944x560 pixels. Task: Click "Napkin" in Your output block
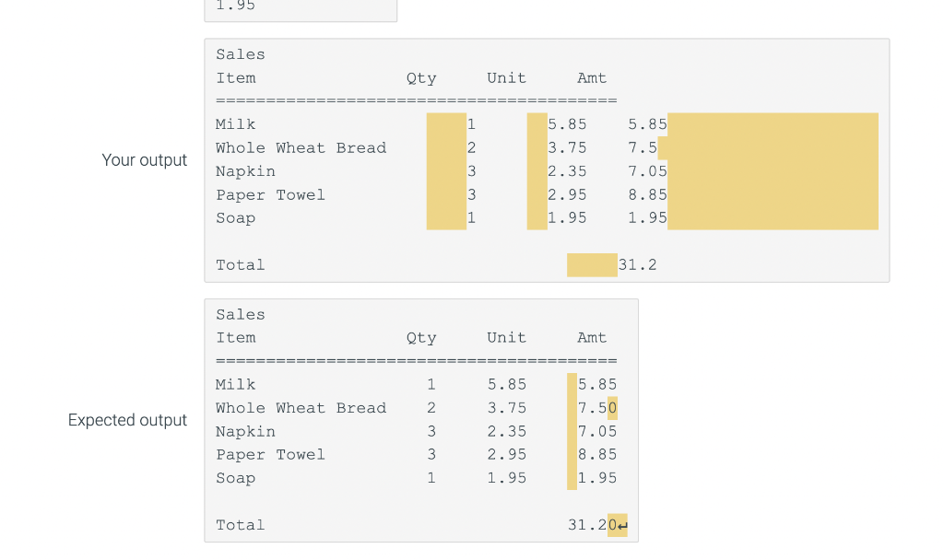point(245,171)
